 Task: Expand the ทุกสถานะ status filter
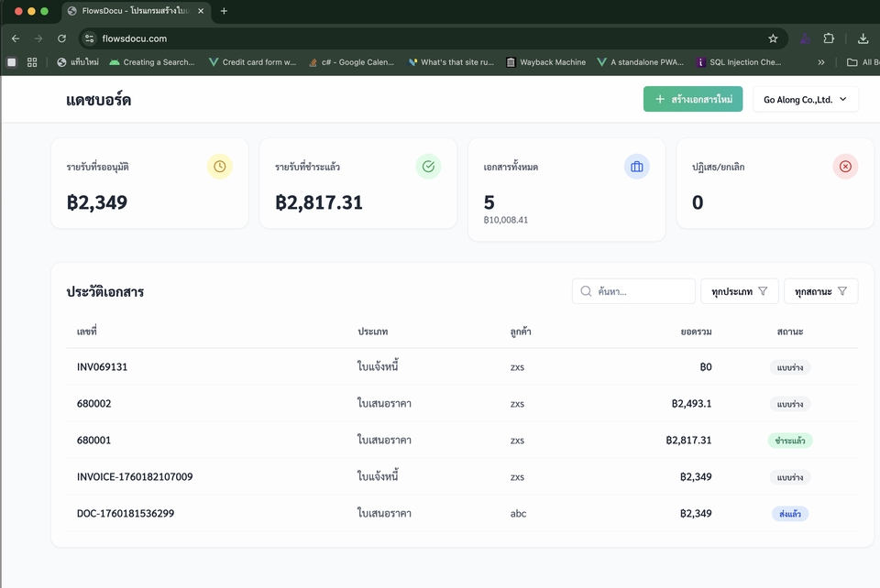(x=820, y=291)
